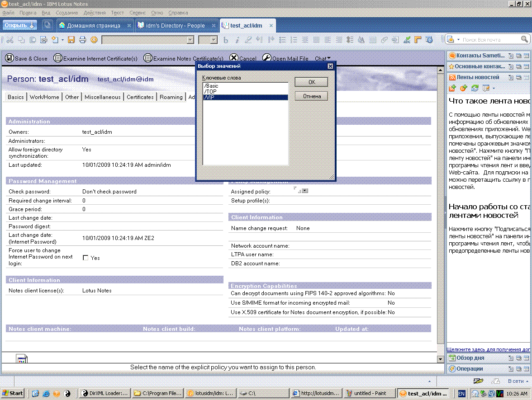Screen dimensions: 532x400
Task: Close the test_acl/idm tab
Action: coord(271,25)
